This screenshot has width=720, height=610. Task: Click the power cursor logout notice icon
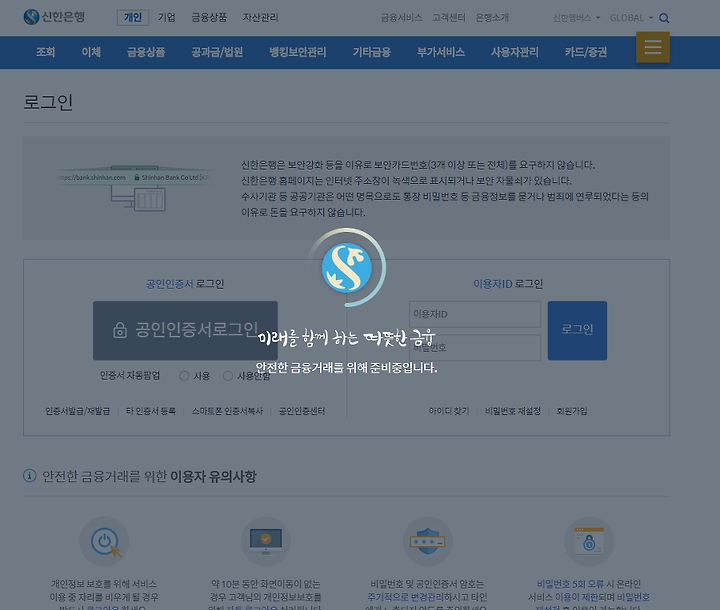(x=104, y=541)
